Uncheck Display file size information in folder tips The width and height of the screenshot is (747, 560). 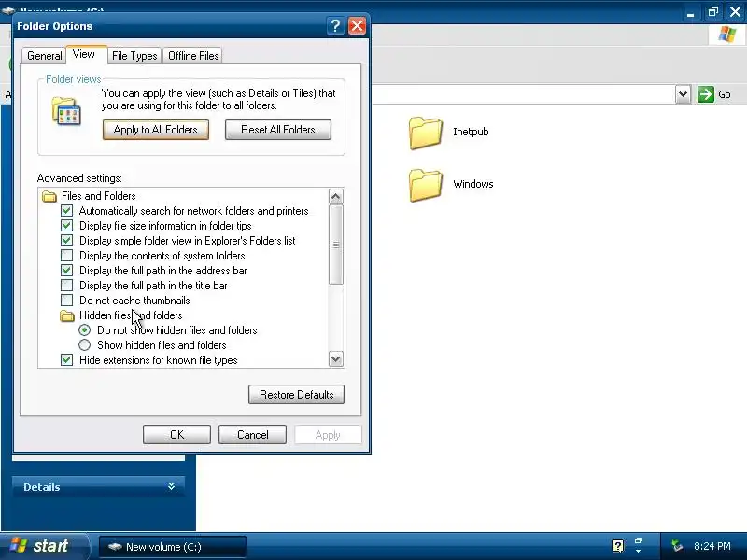pos(66,226)
